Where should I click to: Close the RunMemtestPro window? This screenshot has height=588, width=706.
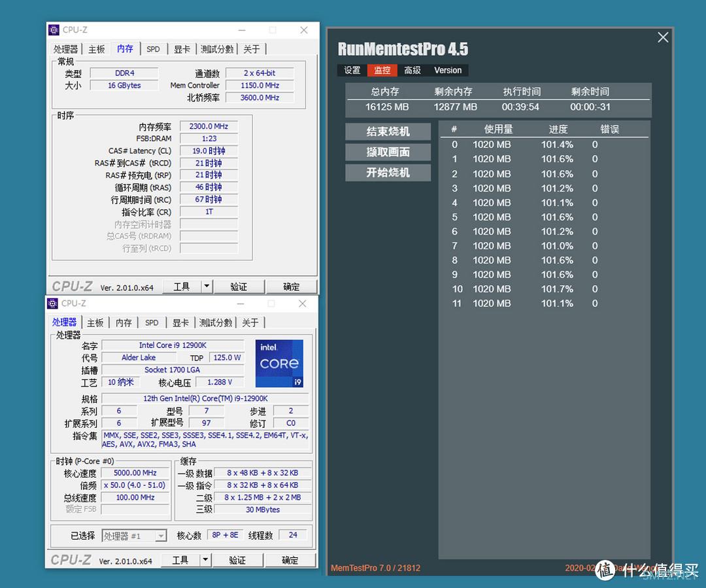(663, 37)
